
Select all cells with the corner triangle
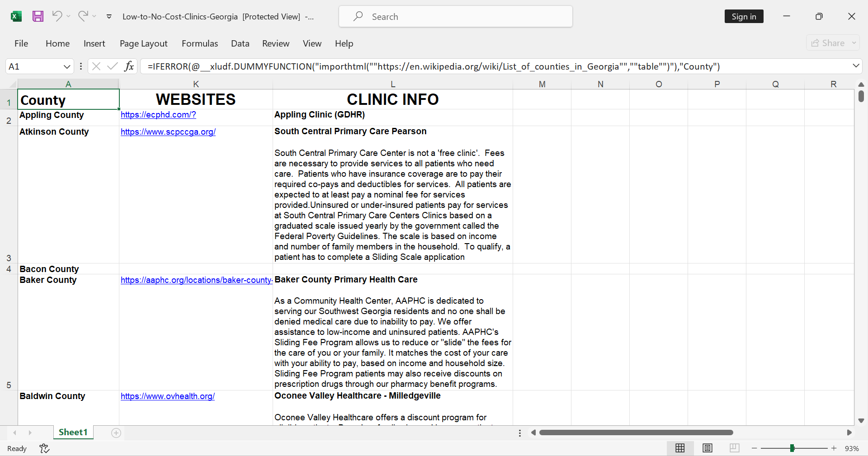click(x=13, y=84)
